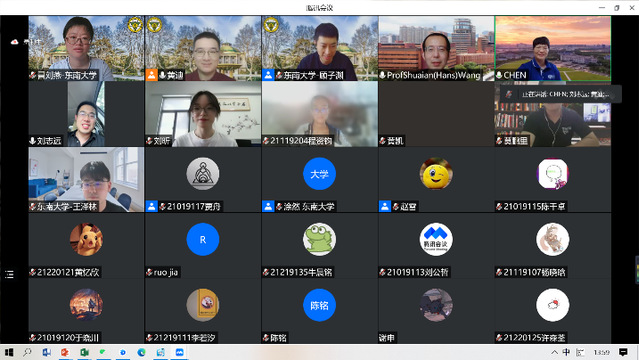Viewport: 639px width, 360px height.
Task: Click the blue user badge beside 赵雪
Action: click(x=385, y=206)
